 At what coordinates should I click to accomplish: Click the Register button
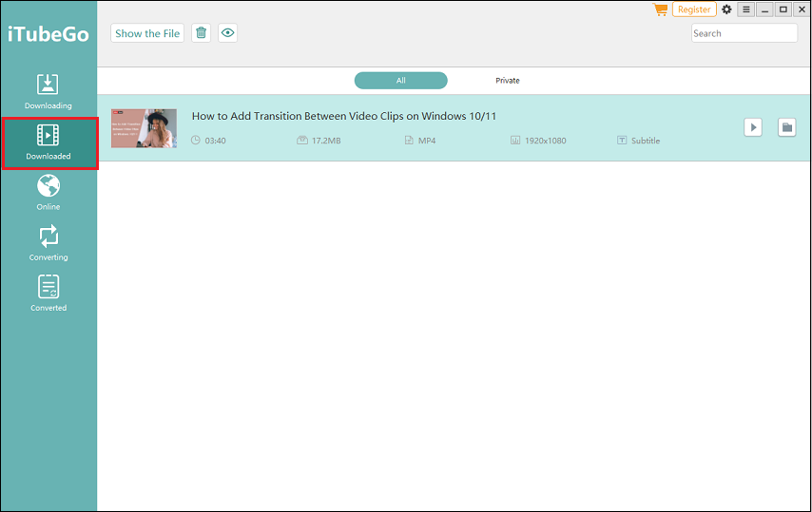tap(694, 9)
